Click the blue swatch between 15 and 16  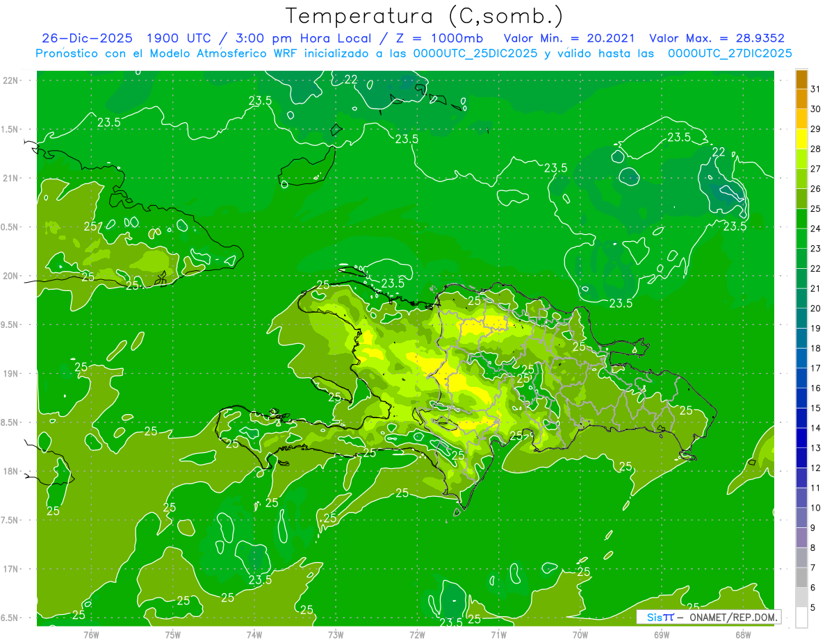point(801,397)
